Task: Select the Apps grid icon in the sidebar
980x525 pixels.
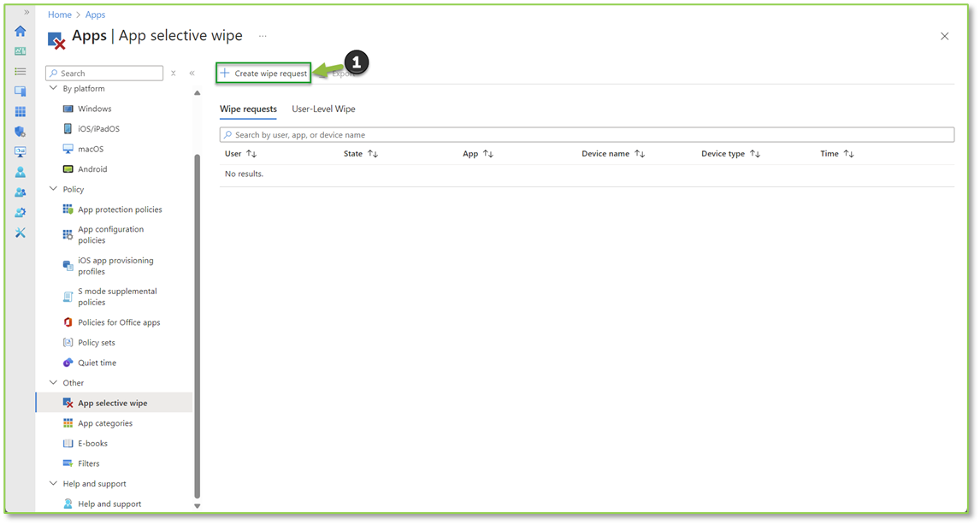Action: click(x=21, y=110)
